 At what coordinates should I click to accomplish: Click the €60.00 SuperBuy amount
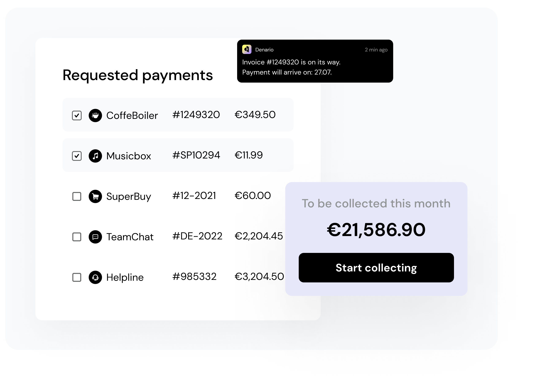click(x=253, y=196)
